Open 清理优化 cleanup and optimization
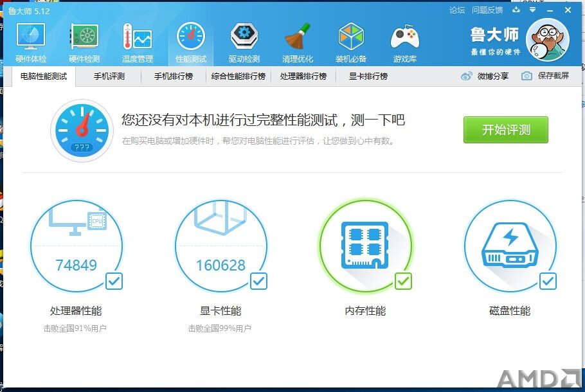This screenshot has width=585, height=392. click(x=298, y=43)
